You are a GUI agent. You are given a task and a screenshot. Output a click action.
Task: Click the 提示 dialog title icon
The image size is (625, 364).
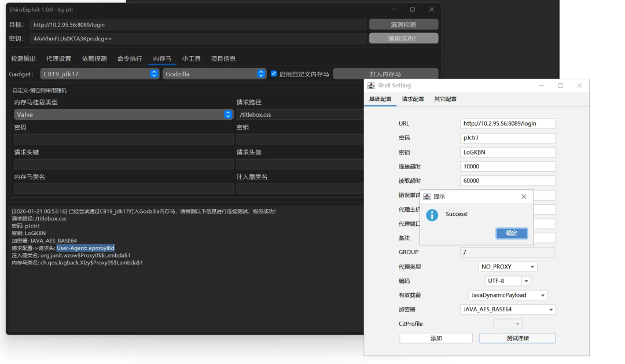427,197
